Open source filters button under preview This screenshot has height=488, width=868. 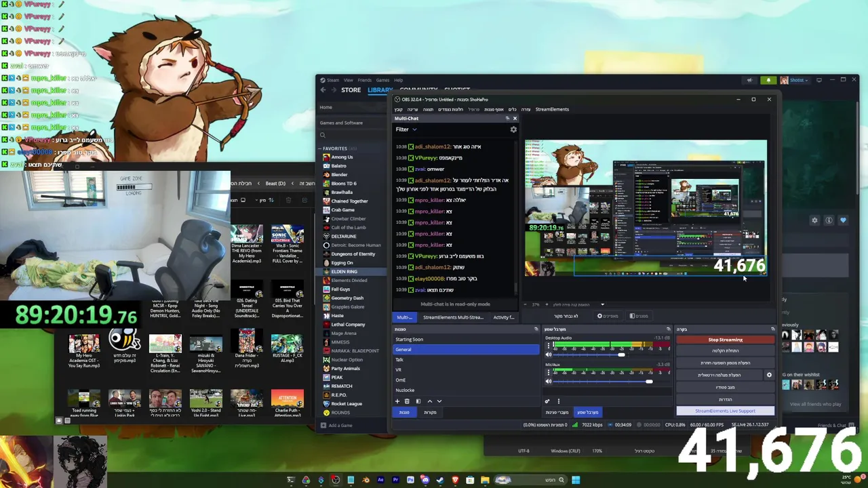639,316
